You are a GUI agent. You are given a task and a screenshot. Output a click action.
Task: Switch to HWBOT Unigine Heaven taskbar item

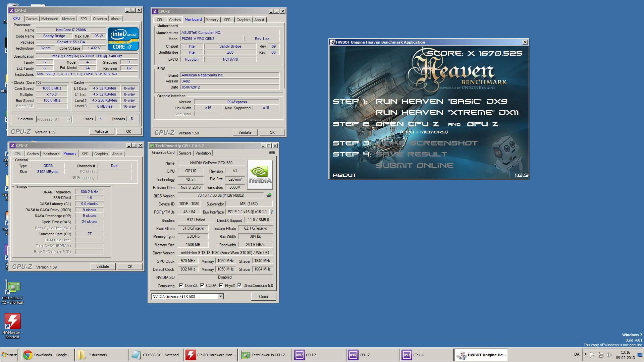click(x=481, y=355)
